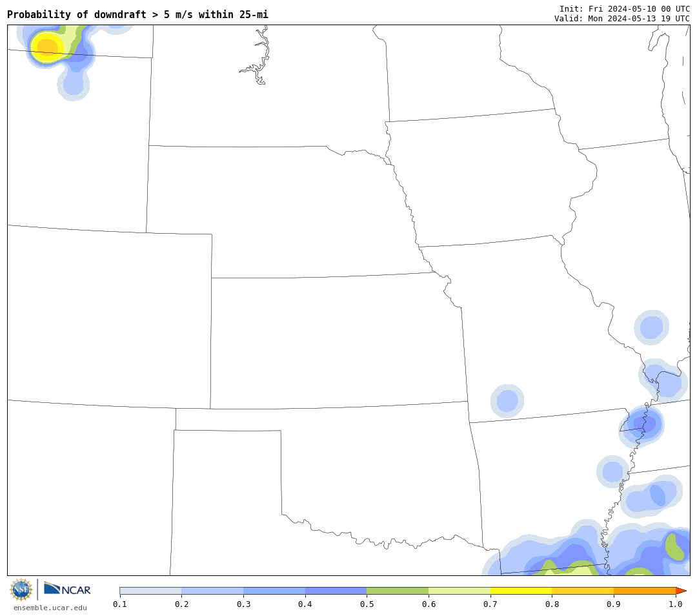Click the colorbar label 0.5
Screen dimensions: 697x616
click(367, 604)
